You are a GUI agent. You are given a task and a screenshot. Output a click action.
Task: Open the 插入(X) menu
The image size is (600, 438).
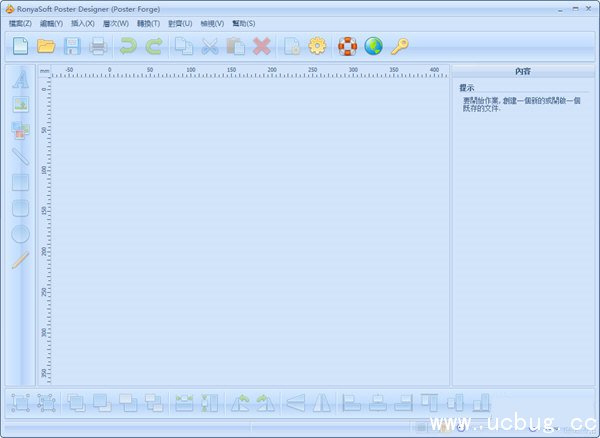coord(83,23)
